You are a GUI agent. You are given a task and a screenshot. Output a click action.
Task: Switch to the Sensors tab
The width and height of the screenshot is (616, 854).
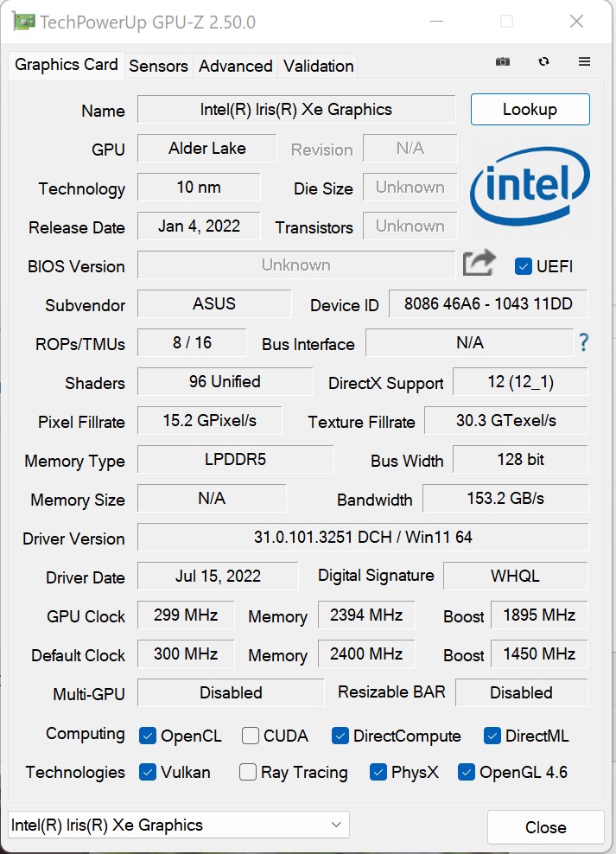(158, 66)
